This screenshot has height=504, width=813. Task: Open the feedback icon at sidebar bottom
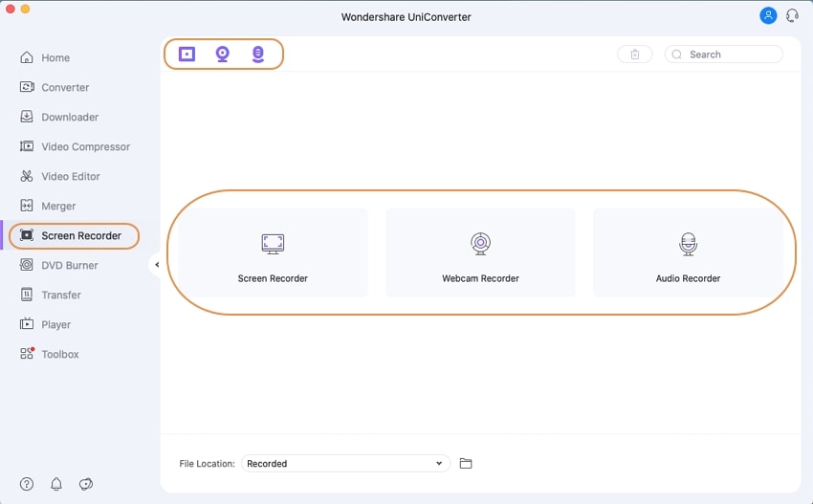[85, 484]
